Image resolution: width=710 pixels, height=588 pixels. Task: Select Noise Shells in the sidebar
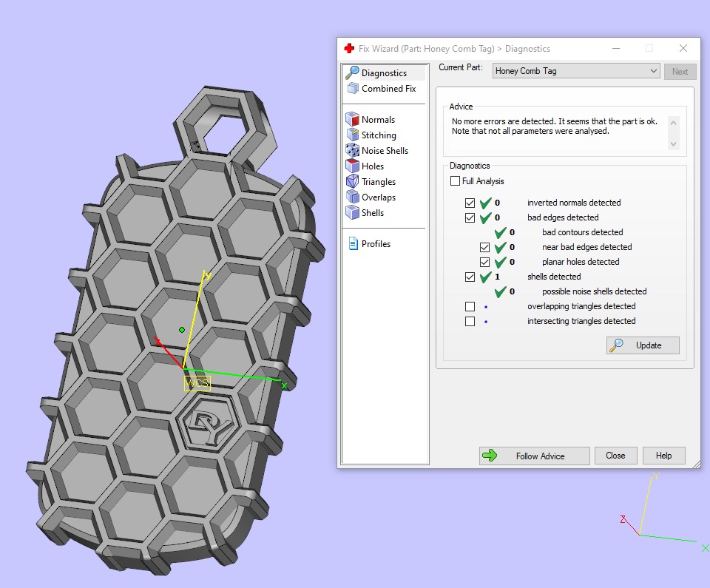tap(385, 150)
